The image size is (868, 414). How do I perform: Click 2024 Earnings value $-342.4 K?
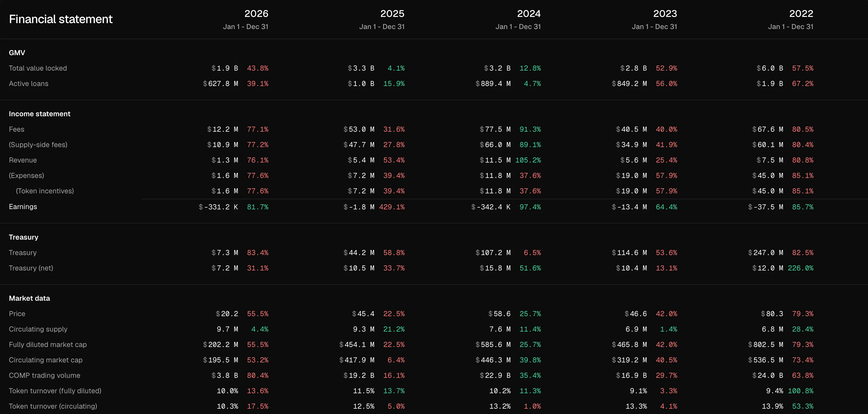[x=491, y=207]
